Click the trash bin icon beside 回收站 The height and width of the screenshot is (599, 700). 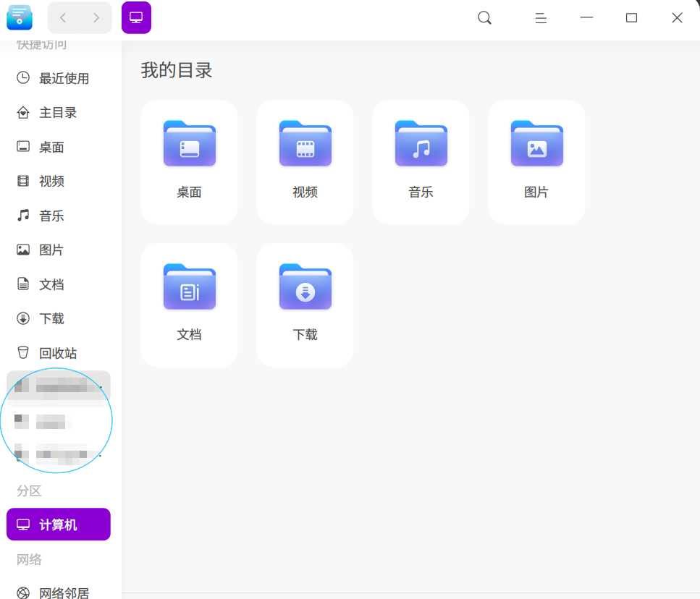(23, 353)
